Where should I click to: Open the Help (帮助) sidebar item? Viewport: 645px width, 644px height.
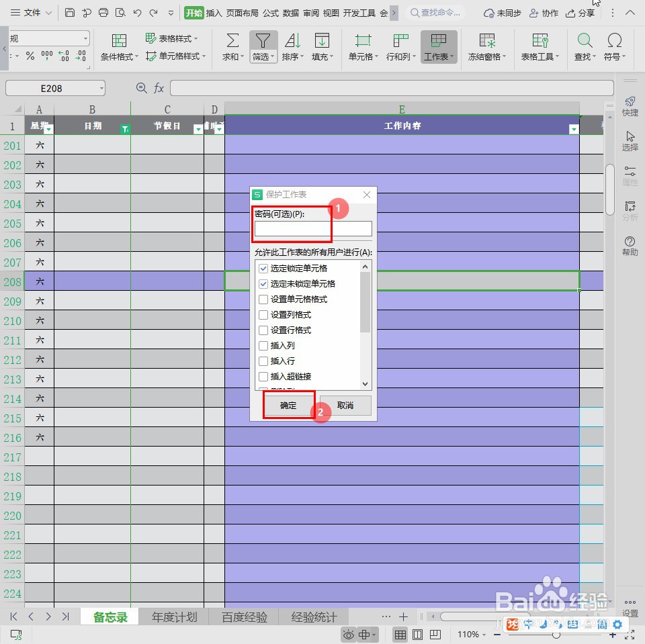click(x=630, y=246)
